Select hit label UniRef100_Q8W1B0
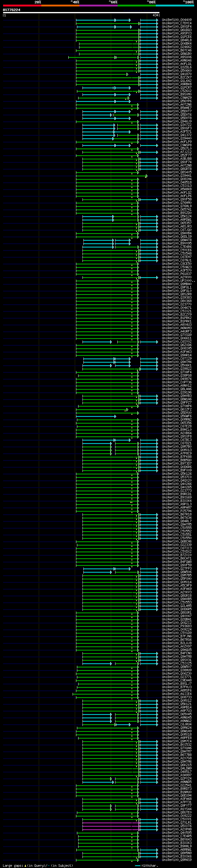 click(177, 54)
